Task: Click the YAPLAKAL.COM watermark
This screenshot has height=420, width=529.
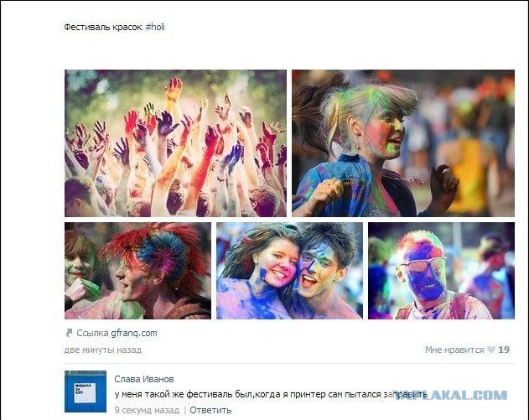Action: click(x=451, y=395)
